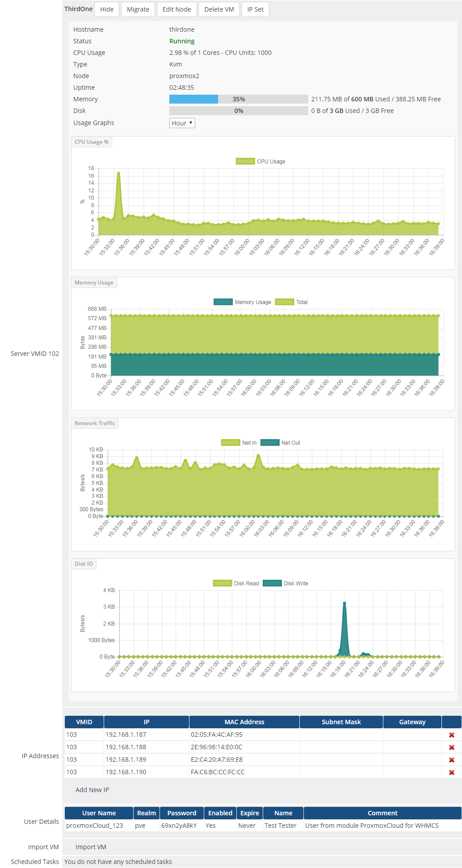Click the Realm column header
The width and height of the screenshot is (462, 868).
[147, 813]
